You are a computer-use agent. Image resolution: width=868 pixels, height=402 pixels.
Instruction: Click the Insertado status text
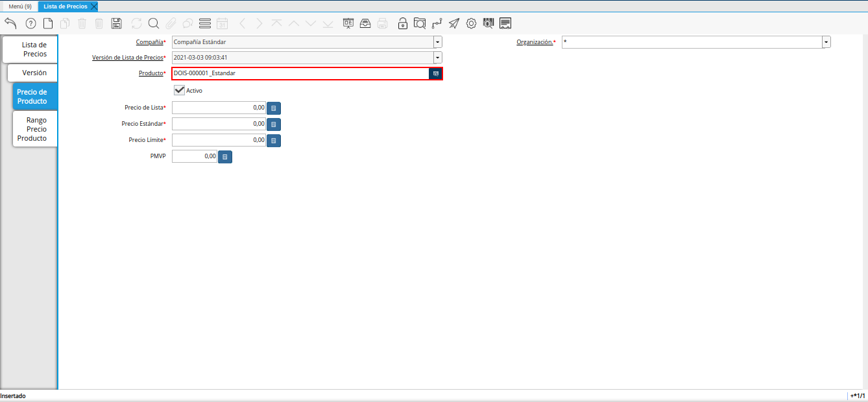pos(13,396)
